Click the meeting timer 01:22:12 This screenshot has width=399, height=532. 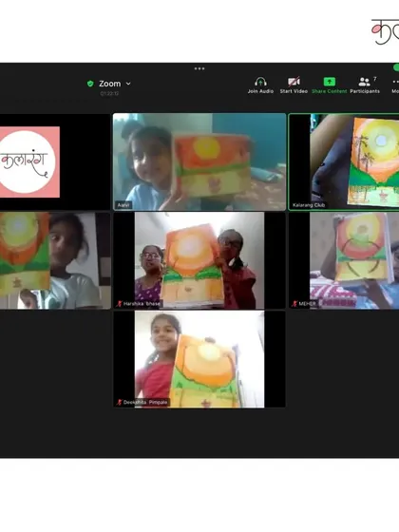pyautogui.click(x=109, y=93)
